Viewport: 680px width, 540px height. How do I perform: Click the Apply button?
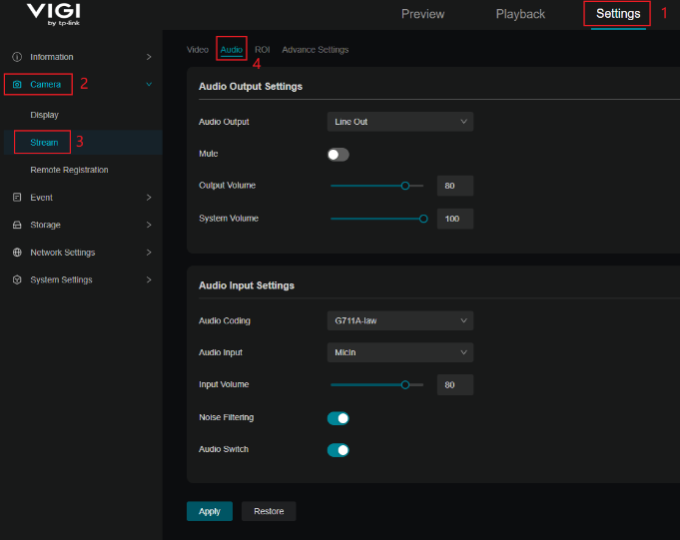point(209,511)
